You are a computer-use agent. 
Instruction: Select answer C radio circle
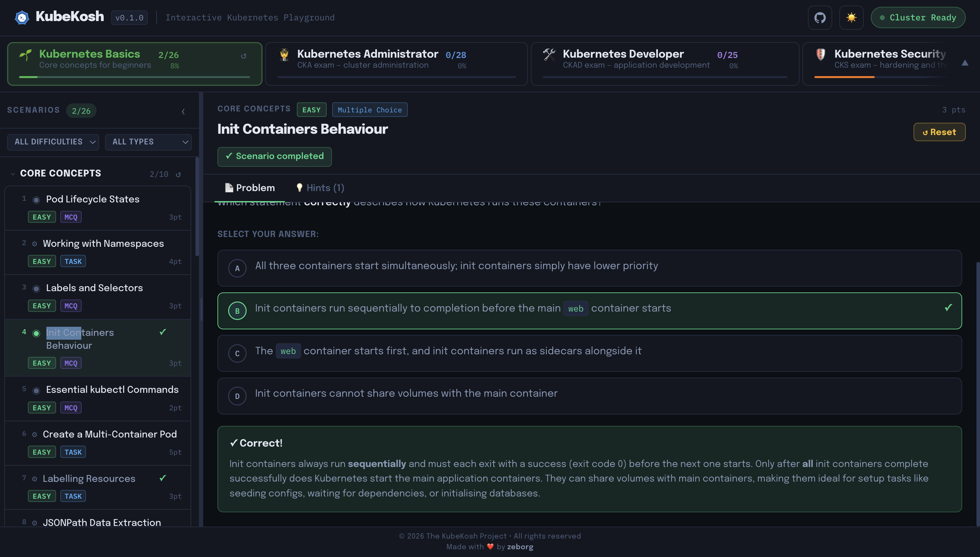237,354
